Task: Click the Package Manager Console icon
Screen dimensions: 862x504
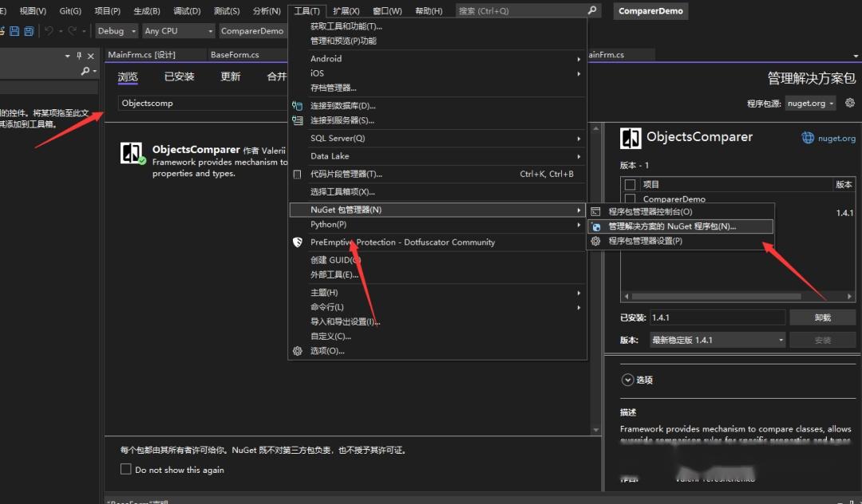Action: tap(595, 211)
